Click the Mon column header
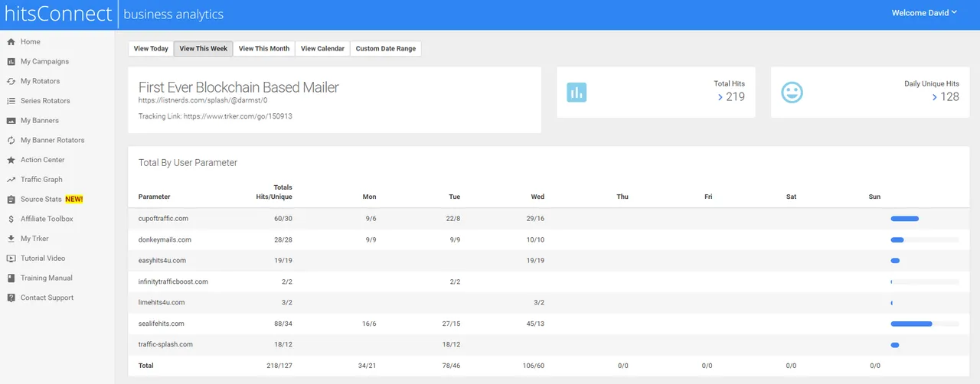The image size is (980, 384). click(370, 197)
